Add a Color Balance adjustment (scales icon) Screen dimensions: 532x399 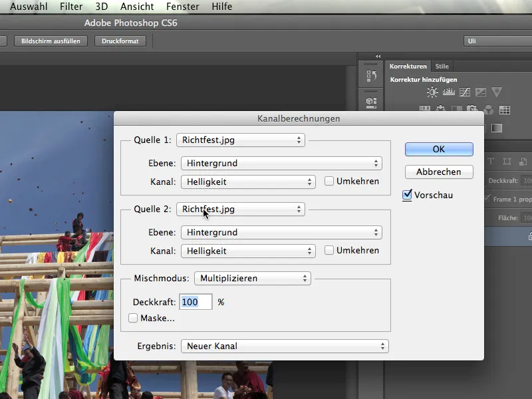pos(440,108)
